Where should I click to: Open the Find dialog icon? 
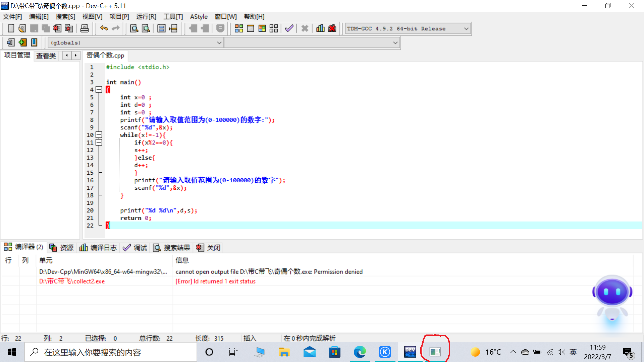[134, 28]
